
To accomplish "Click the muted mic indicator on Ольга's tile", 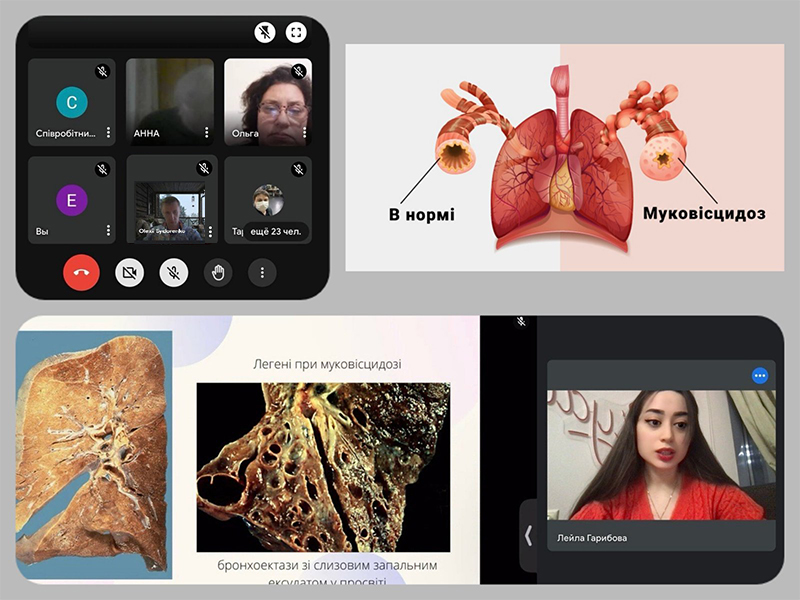I will pyautogui.click(x=298, y=72).
